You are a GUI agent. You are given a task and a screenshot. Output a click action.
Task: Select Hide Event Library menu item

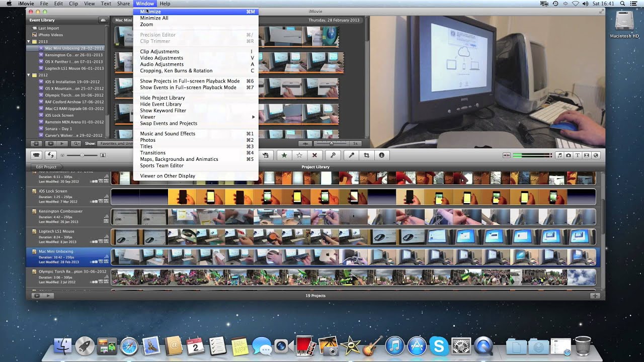160,104
